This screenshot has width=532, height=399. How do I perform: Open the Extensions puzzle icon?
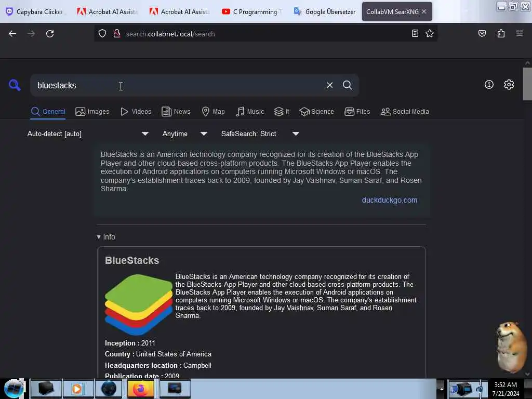tap(501, 33)
